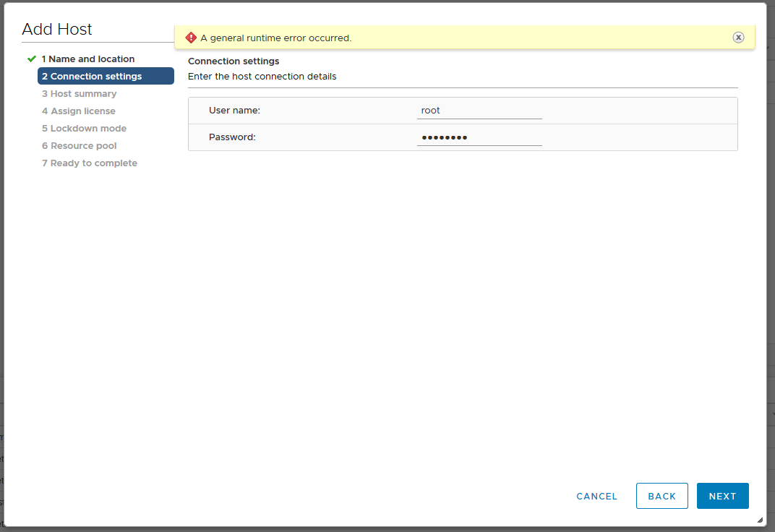
Task: Go to step 1 Name and location
Action: [87, 59]
